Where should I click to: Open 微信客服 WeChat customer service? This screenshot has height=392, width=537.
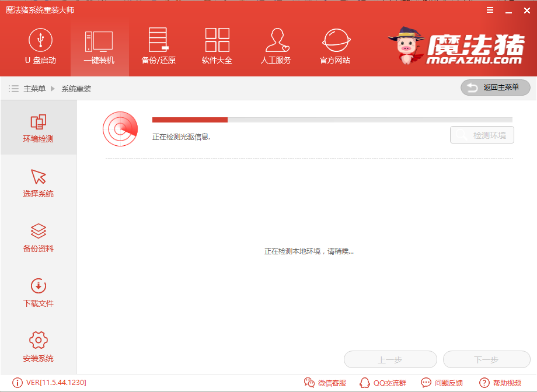326,383
